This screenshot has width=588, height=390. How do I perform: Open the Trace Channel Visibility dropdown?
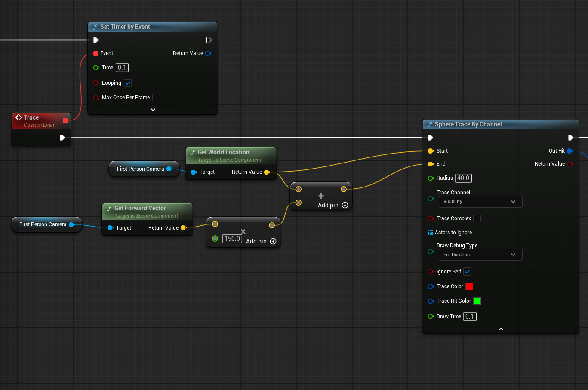coord(480,202)
